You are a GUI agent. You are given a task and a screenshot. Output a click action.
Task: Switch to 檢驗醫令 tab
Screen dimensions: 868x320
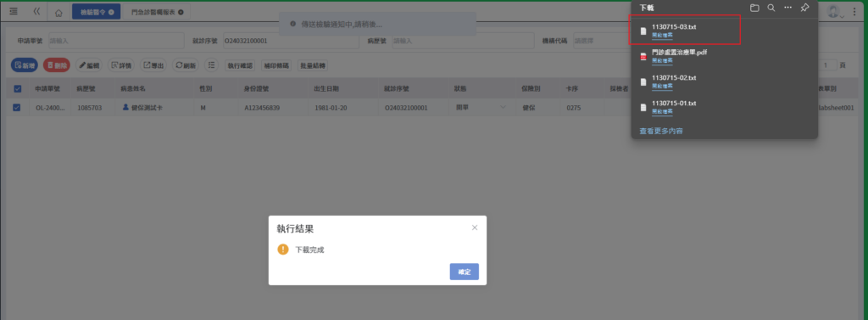(x=93, y=12)
